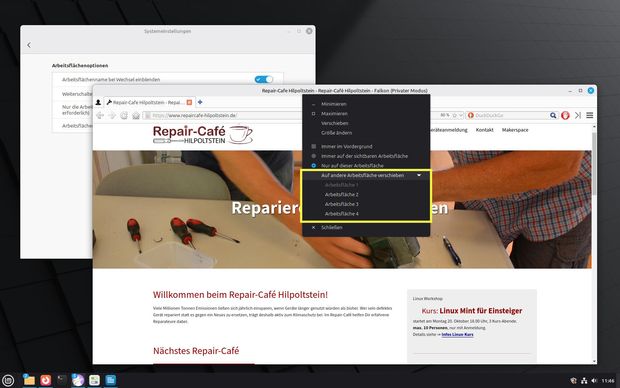Viewport: 620px width, 388px height.
Task: Open the system settings icon in the panel
Action: point(94,380)
